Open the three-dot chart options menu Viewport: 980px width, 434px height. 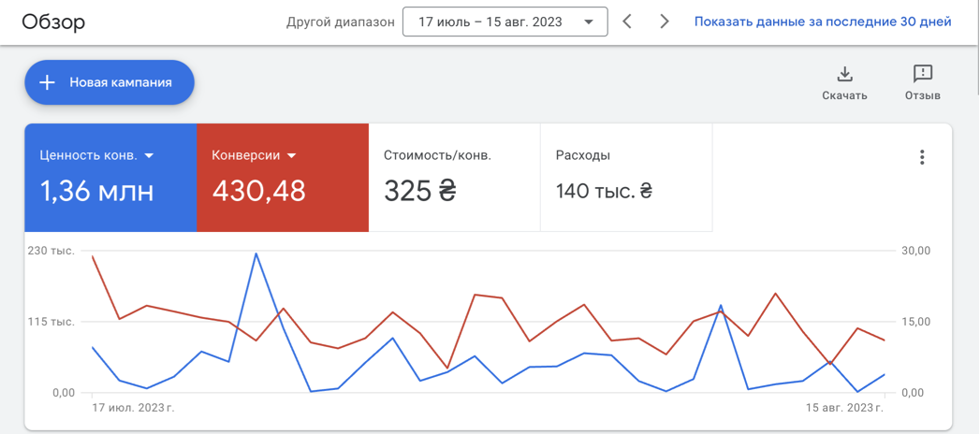922,157
